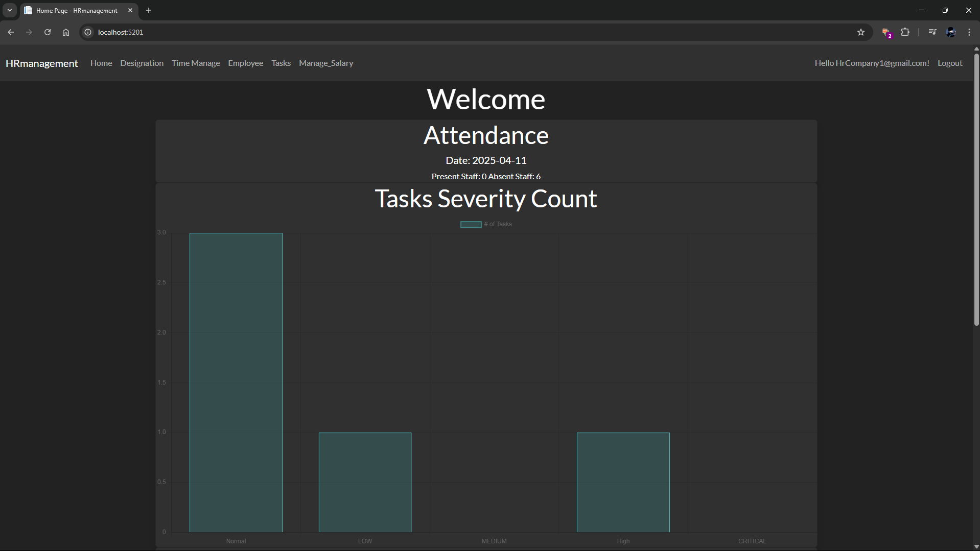Click the scrollbar down arrow
Screen dimensions: 980x551
[976, 547]
